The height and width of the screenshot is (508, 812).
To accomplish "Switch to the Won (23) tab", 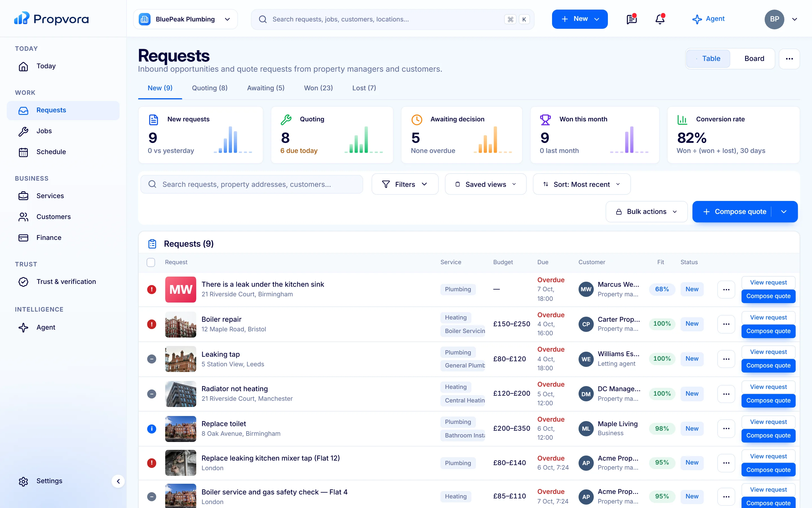I will coord(318,88).
